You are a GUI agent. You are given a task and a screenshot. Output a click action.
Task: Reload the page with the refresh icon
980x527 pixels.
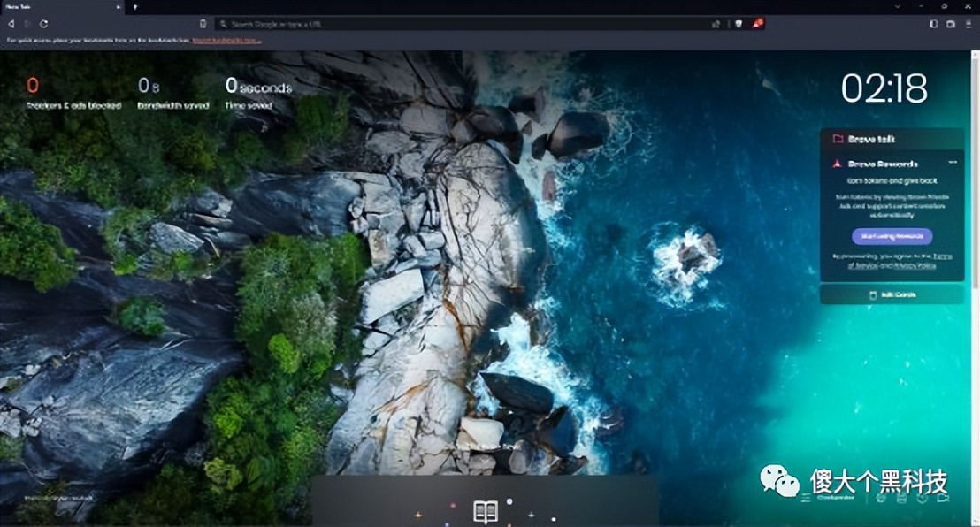pos(43,24)
